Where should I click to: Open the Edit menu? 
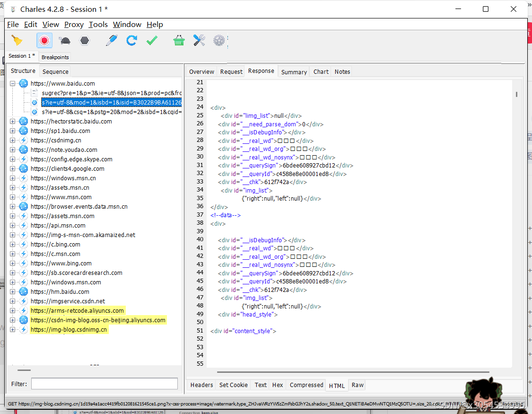tap(31, 25)
